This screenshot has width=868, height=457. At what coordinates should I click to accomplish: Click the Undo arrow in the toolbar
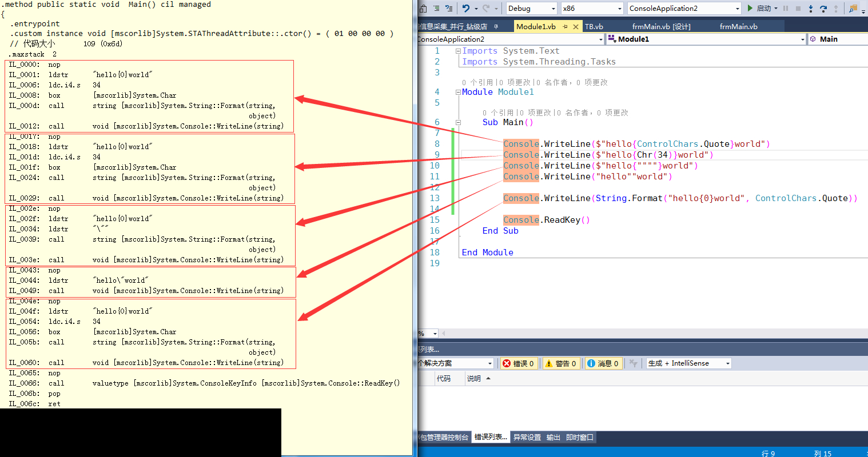pos(466,8)
